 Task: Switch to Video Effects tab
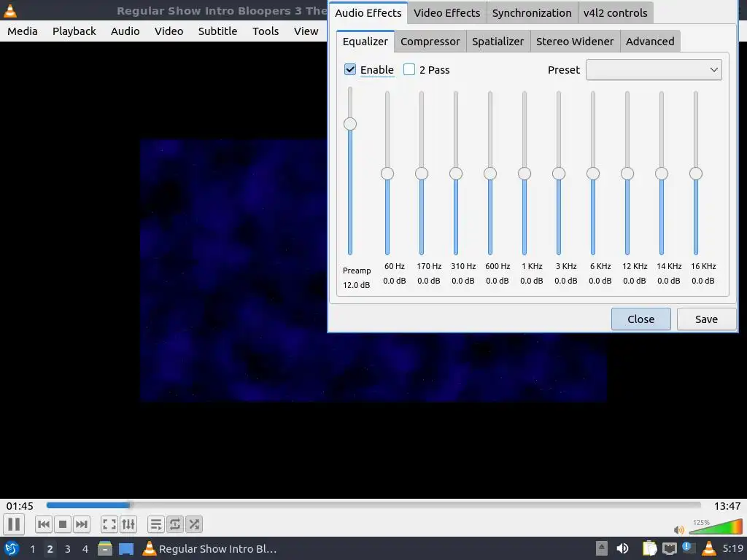(447, 13)
